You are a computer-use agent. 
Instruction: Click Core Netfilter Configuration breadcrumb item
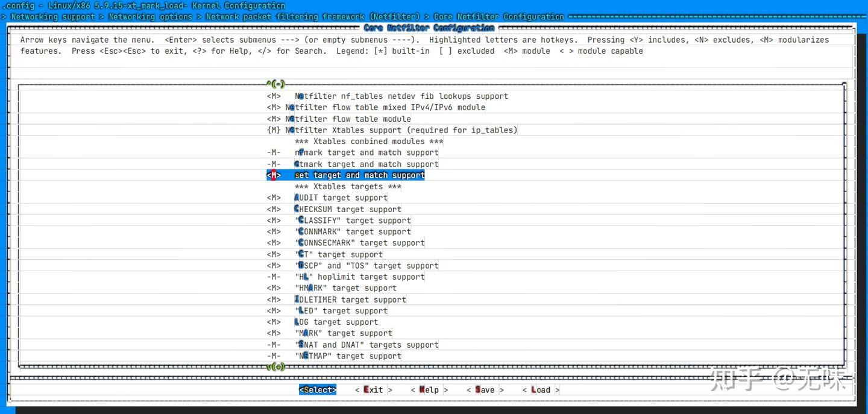click(x=498, y=17)
